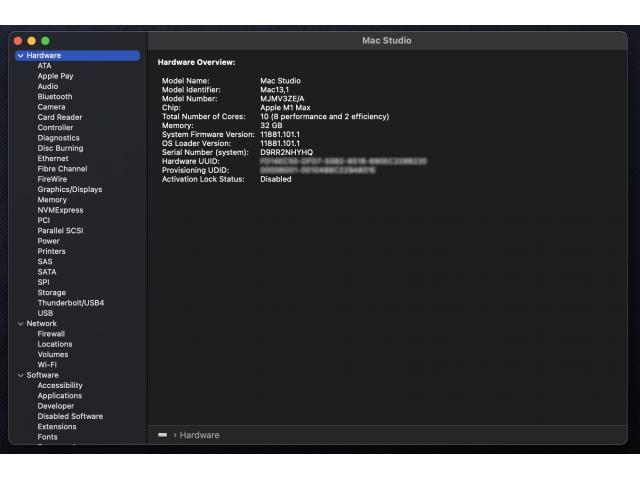640x480 pixels.
Task: Minimize the window with yellow button
Action: [x=31, y=41]
